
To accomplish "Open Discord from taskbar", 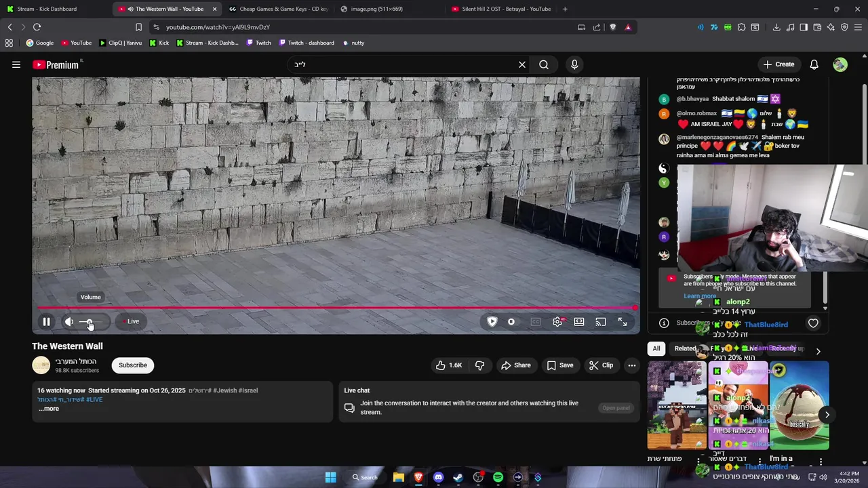I will [438, 477].
